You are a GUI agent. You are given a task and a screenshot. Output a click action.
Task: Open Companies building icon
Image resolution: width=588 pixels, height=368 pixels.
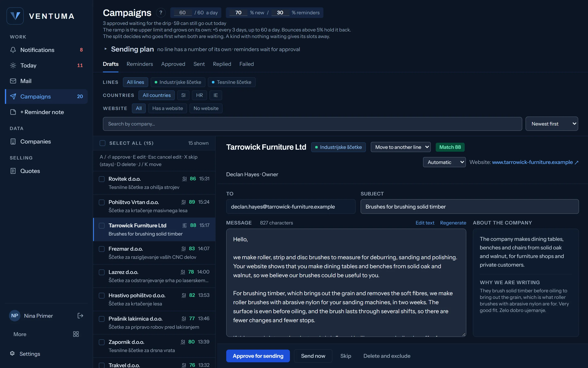[13, 142]
